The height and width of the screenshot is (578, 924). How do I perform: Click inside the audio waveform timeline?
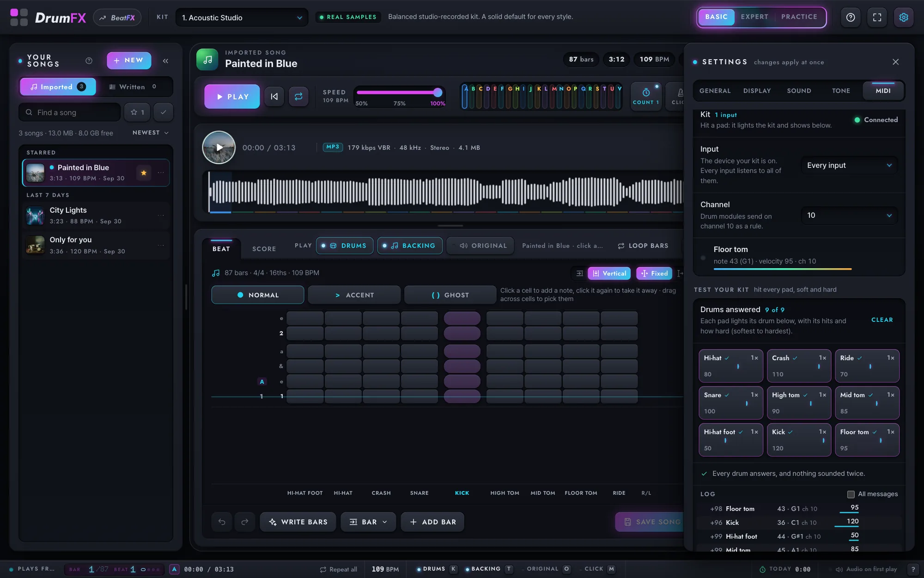click(445, 192)
